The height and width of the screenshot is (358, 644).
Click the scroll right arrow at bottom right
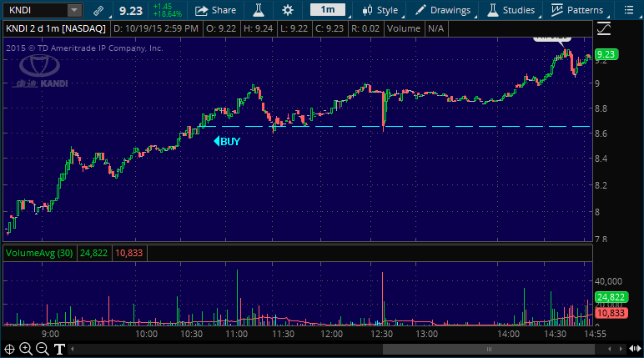click(x=621, y=350)
